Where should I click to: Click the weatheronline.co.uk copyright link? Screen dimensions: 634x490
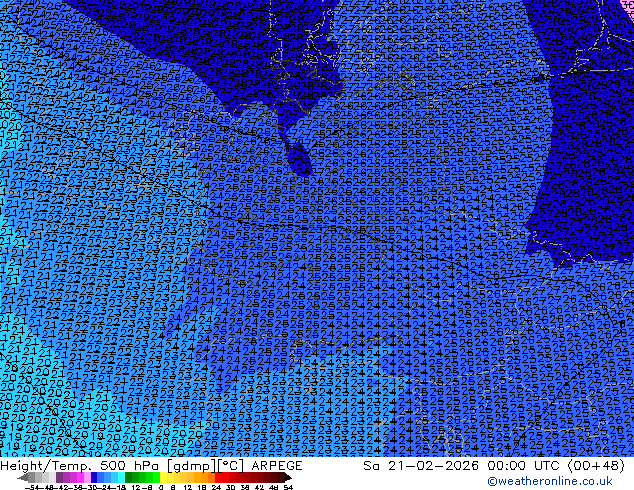(x=550, y=481)
